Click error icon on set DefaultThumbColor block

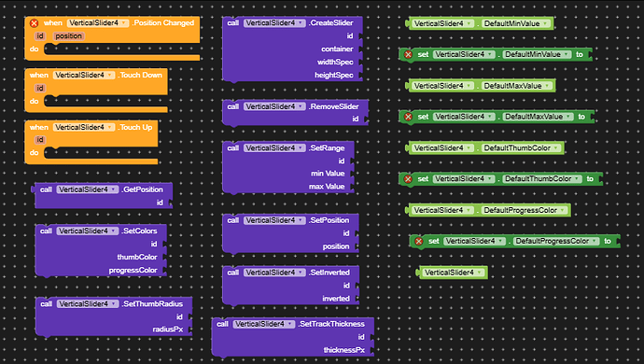(408, 178)
